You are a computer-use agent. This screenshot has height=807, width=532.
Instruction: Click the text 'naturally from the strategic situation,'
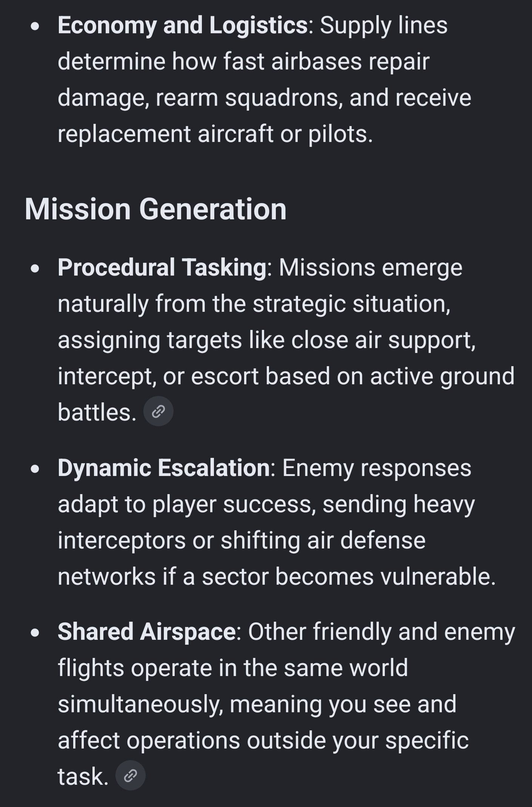click(x=254, y=303)
